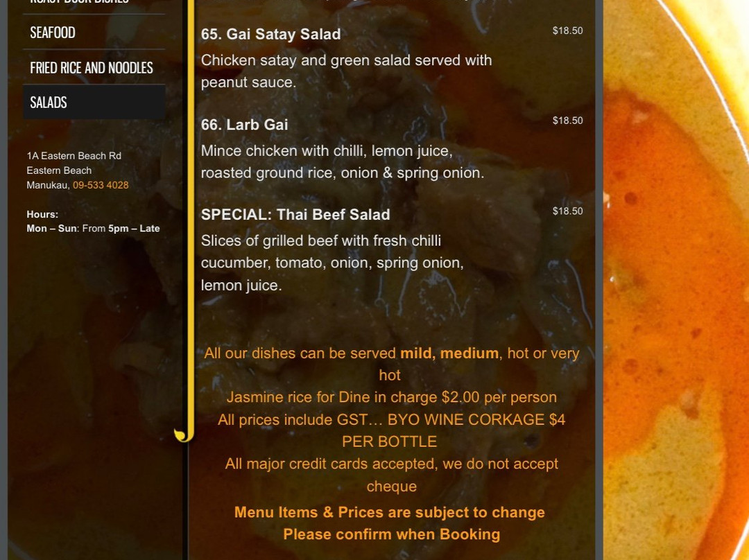Click the yellow curl ornament at the divider bottom
Image resolution: width=749 pixels, height=560 pixels.
[x=182, y=435]
